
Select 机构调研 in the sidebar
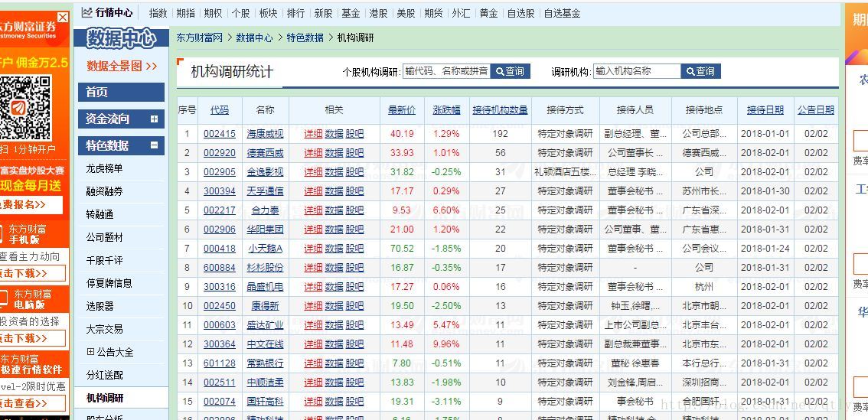105,398
